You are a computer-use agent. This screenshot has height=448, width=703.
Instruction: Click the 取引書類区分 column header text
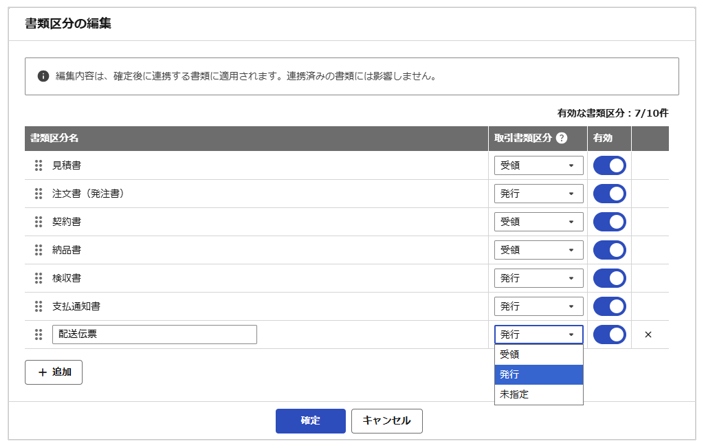coord(523,138)
